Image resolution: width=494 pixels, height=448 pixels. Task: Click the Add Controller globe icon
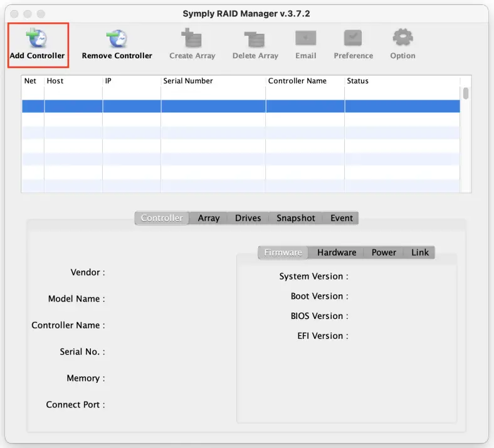[x=36, y=38]
